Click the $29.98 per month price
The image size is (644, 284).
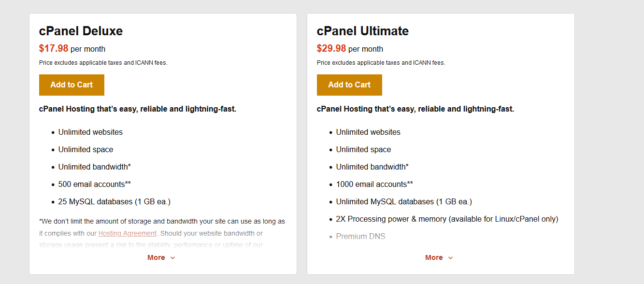click(x=350, y=49)
